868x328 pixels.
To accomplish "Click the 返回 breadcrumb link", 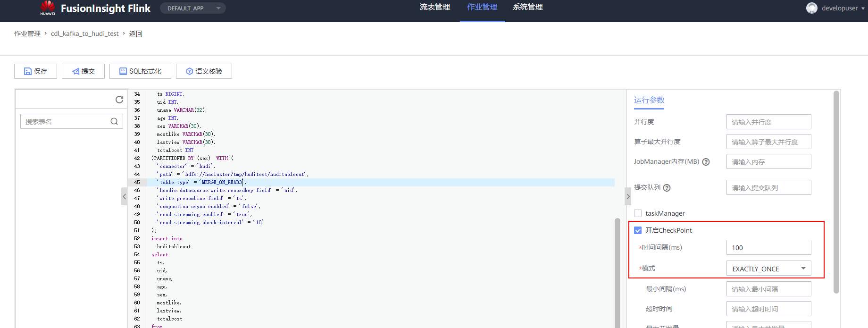I will pyautogui.click(x=136, y=34).
